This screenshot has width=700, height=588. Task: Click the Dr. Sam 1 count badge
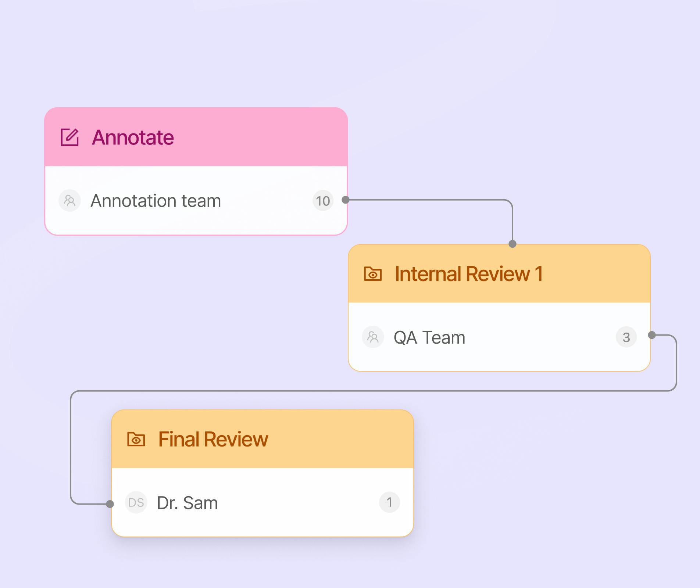389,502
